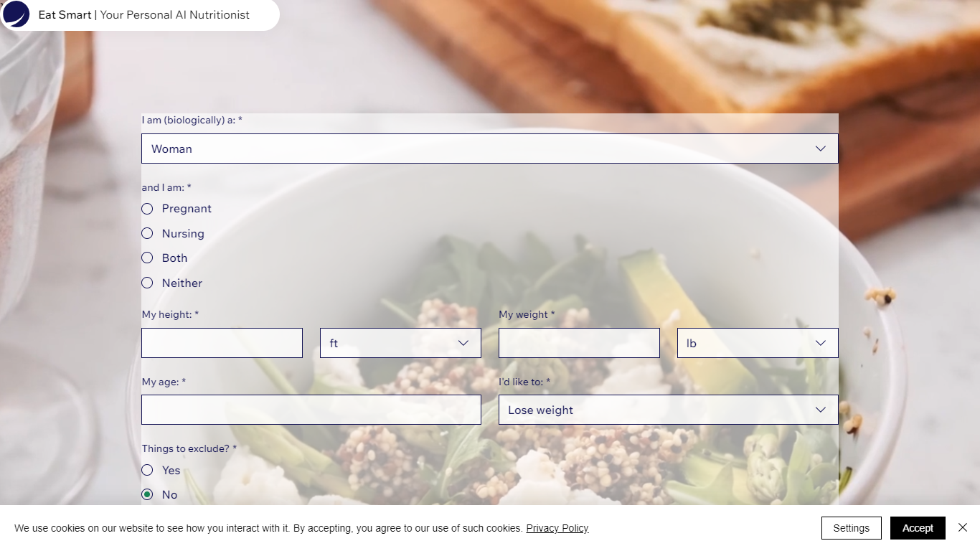This screenshot has height=551, width=980.
Task: Close the cookie banner with X icon
Action: 963,528
